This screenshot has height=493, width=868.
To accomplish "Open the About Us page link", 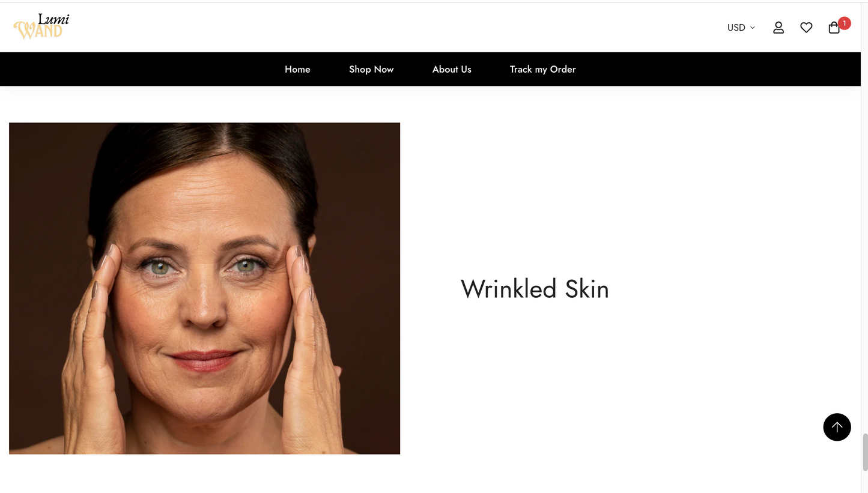I will (452, 69).
